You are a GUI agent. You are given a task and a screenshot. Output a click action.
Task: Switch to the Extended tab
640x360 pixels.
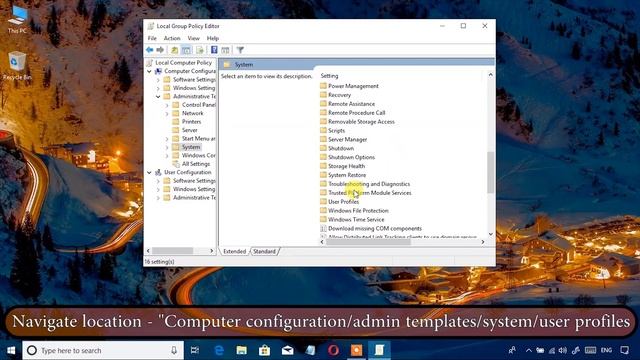point(235,251)
